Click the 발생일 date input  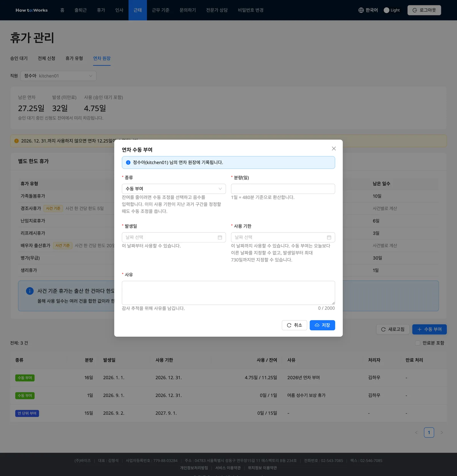tap(174, 237)
